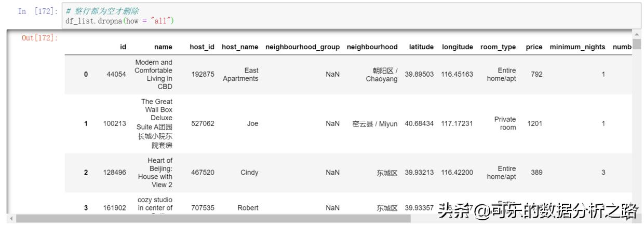Click latitude cell 39.89503

419,74
